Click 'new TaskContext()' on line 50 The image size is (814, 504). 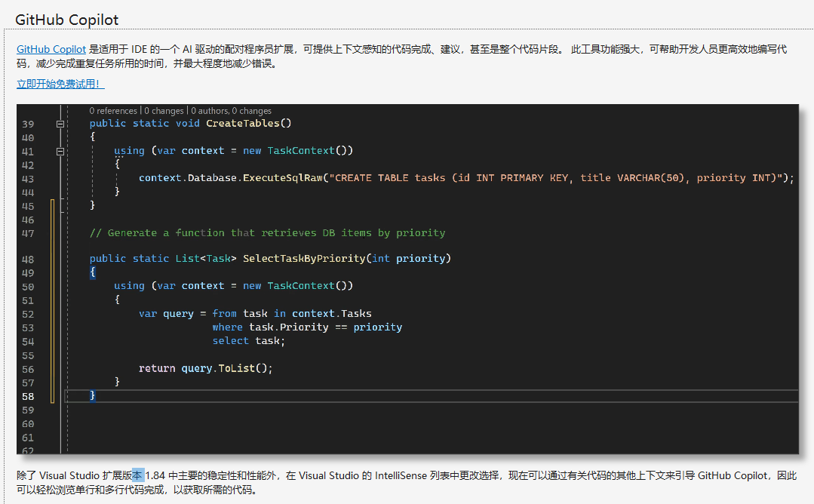298,286
